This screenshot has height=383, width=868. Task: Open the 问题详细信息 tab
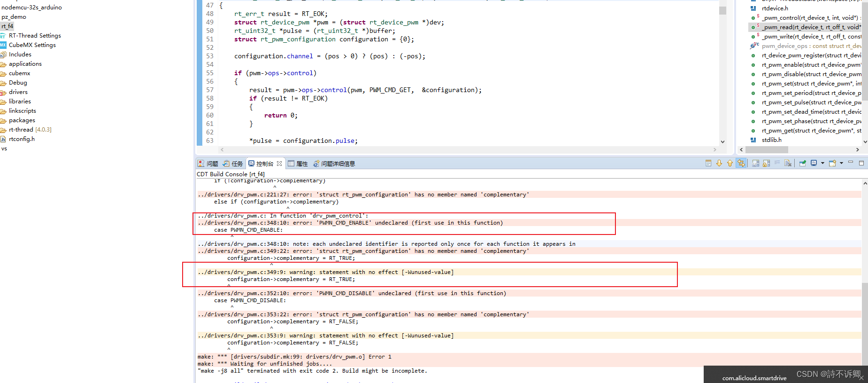coord(334,164)
